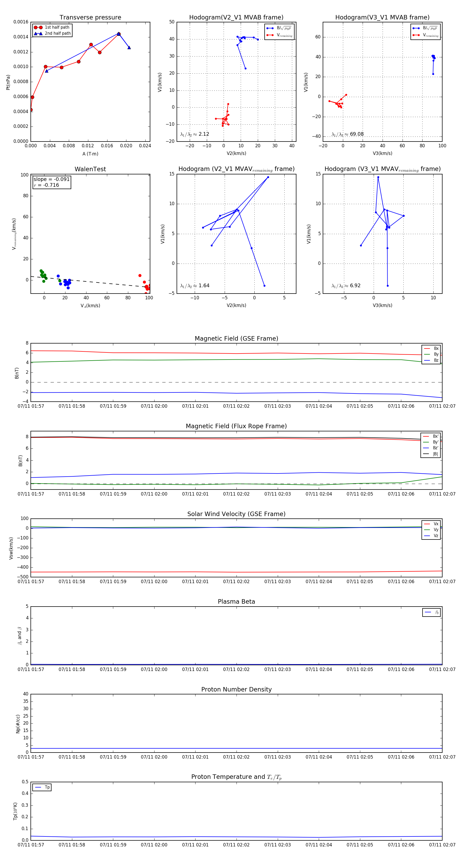Click the "Plasma Beta" plot title
The width and height of the screenshot is (473, 868).
[236, 602]
